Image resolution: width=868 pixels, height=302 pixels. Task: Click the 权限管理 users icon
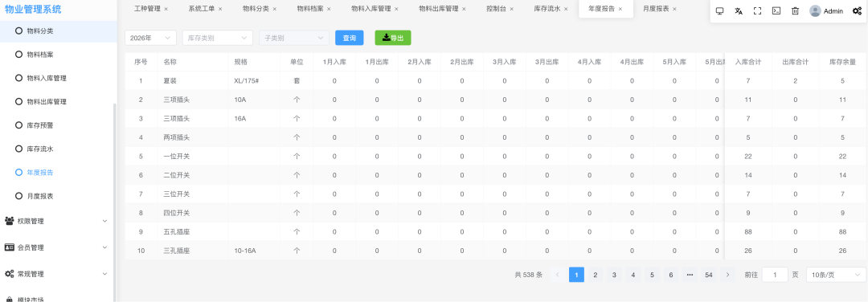click(x=10, y=221)
